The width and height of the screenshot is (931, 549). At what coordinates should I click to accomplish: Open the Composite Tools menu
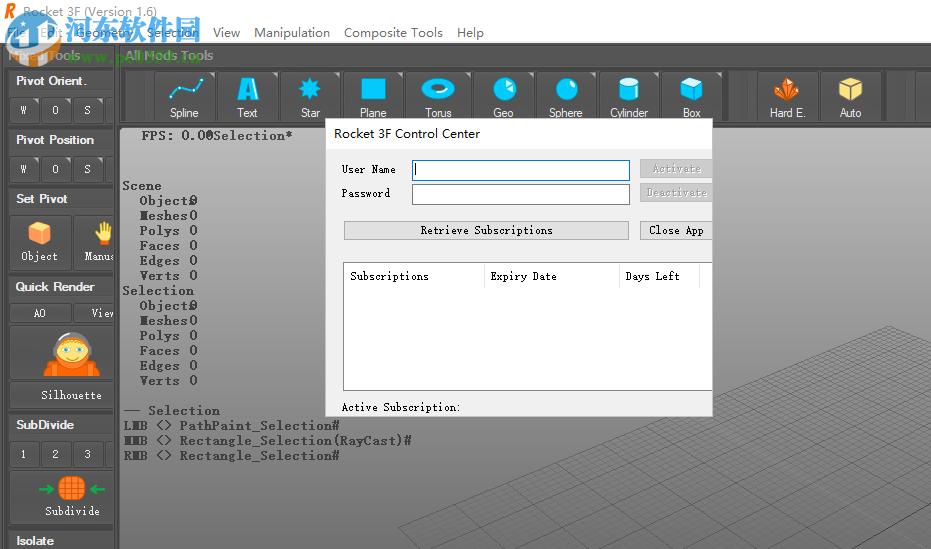pyautogui.click(x=393, y=33)
